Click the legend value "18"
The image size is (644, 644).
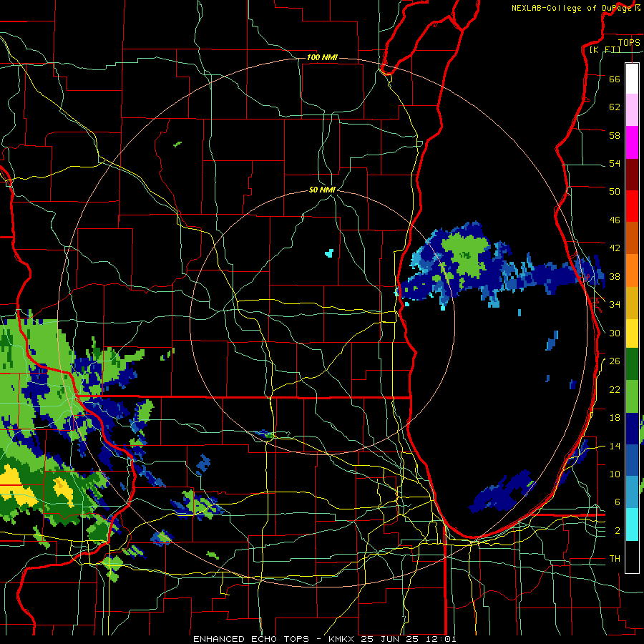click(615, 418)
